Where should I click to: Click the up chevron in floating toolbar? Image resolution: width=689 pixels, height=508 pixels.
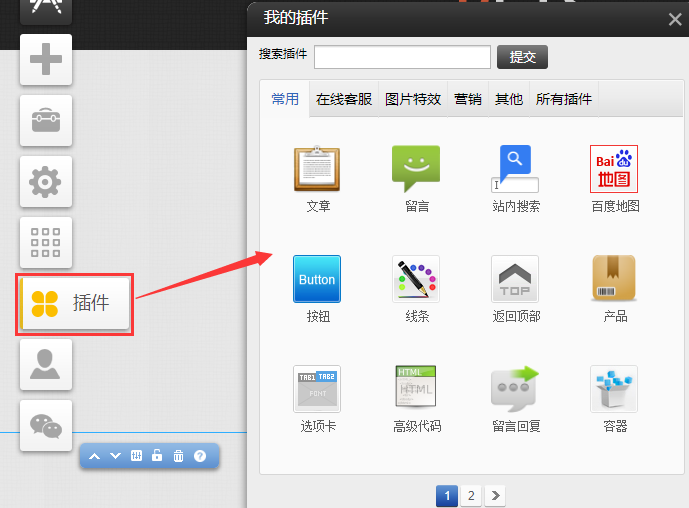pyautogui.click(x=95, y=456)
